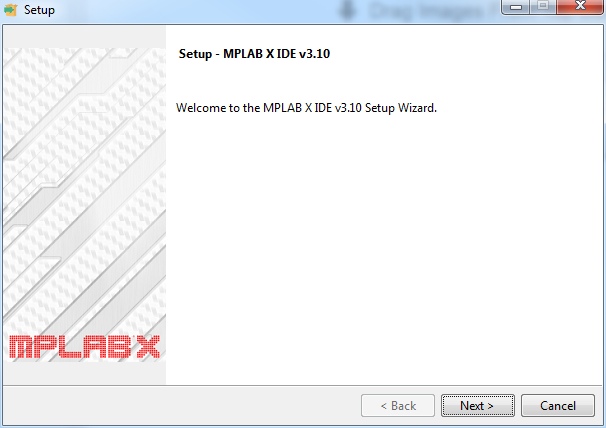Close the Setup window with the X
Image resolution: width=606 pixels, height=428 pixels.
tap(580, 7)
